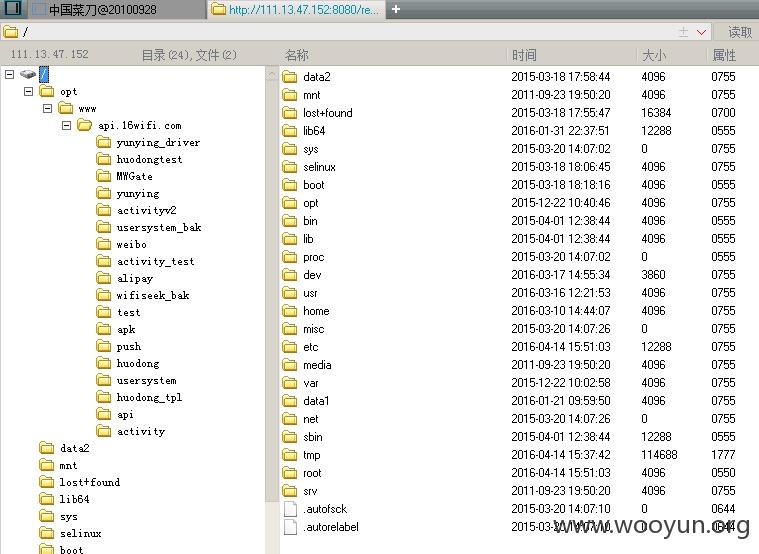Click the 0700 attribute of lost+found
Screen dimensions: 759x554
(x=723, y=113)
